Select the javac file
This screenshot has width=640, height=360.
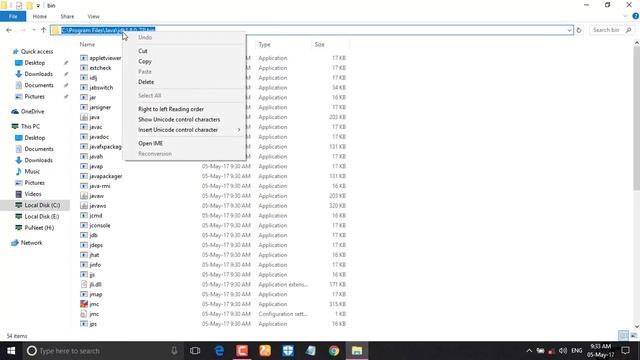96,127
